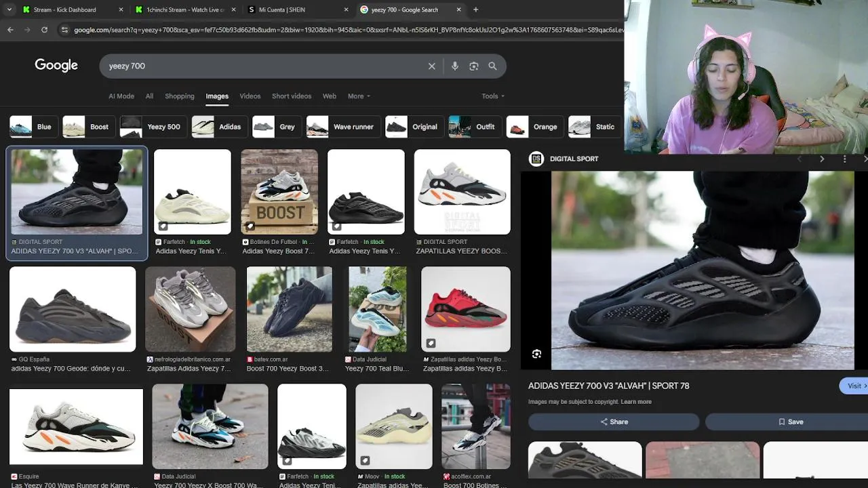868x488 pixels.
Task: Click the Visit button
Action: (x=854, y=386)
